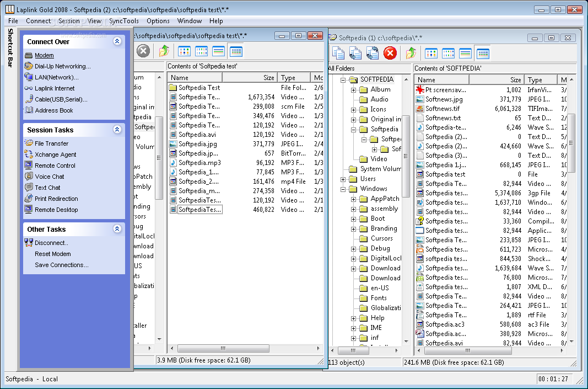Switch Softpedia (2) window to small icons view

click(201, 51)
